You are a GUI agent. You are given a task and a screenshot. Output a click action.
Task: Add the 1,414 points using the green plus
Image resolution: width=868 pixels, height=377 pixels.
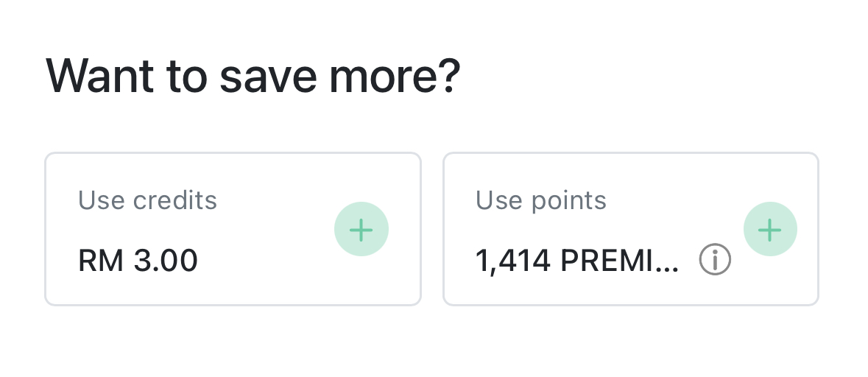click(x=769, y=230)
